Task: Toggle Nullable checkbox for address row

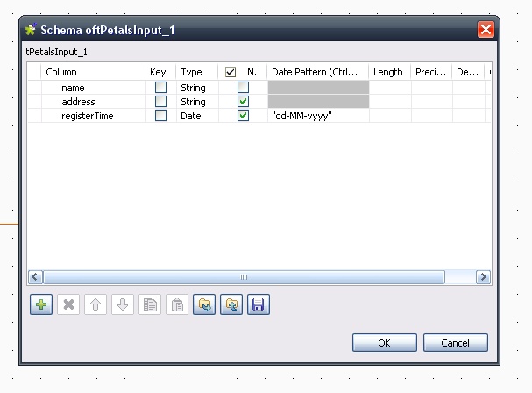Action: 243,102
